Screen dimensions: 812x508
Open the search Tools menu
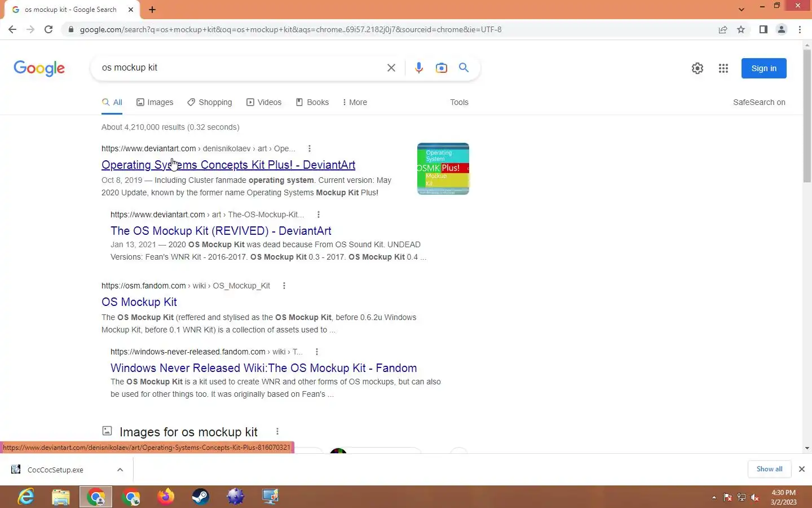459,102
